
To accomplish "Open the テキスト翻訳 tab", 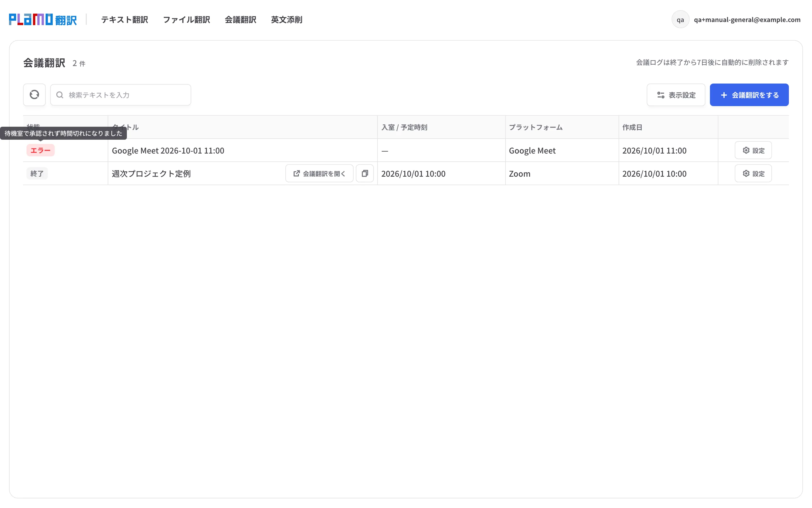I will click(x=125, y=19).
